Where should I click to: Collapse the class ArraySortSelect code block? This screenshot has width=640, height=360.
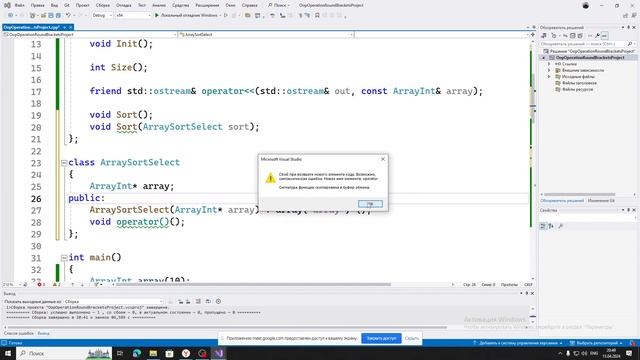tap(64, 163)
